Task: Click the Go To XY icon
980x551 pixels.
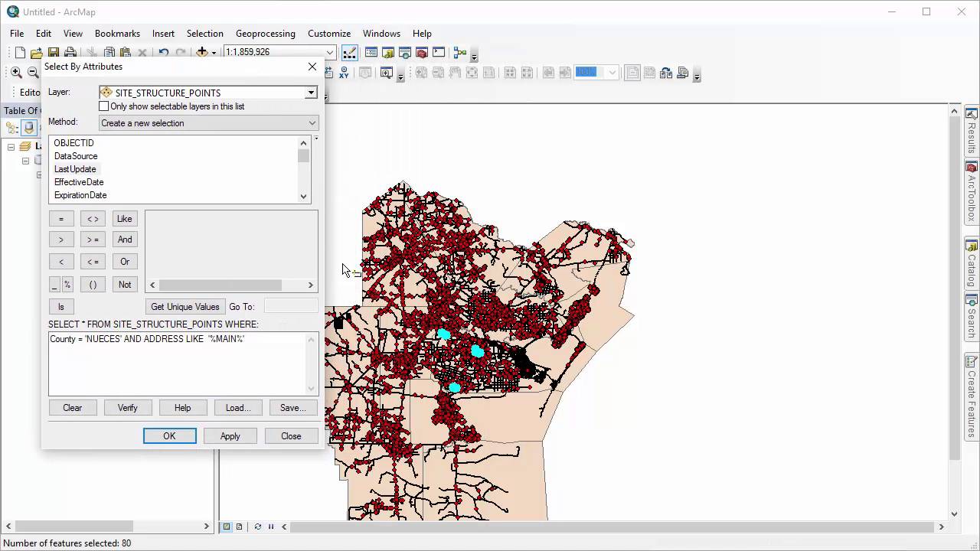Action: [x=344, y=73]
